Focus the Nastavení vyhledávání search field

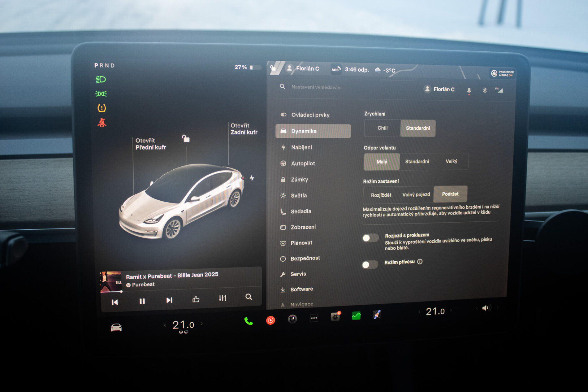[x=316, y=87]
